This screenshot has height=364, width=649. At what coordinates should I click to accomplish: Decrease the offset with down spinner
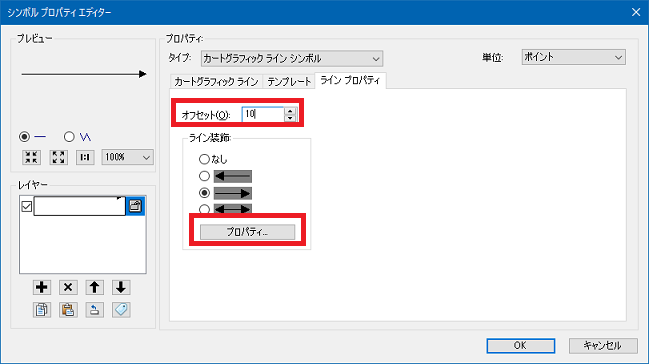[x=290, y=118]
